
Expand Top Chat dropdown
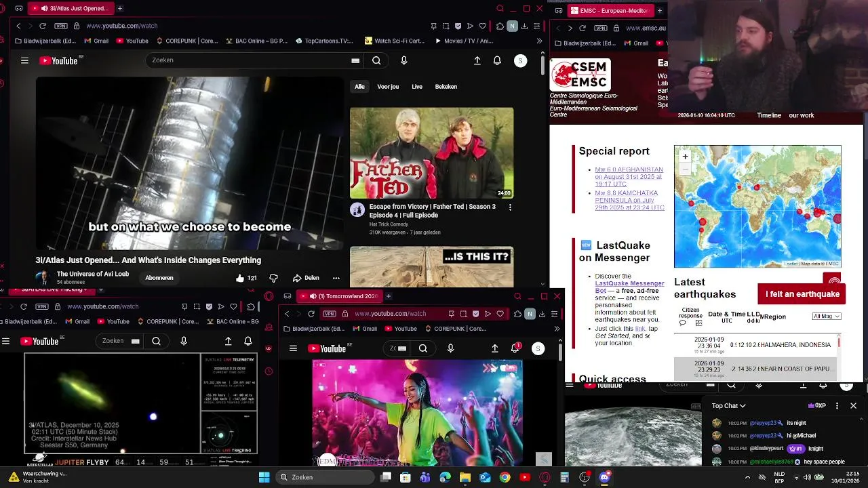pos(729,406)
